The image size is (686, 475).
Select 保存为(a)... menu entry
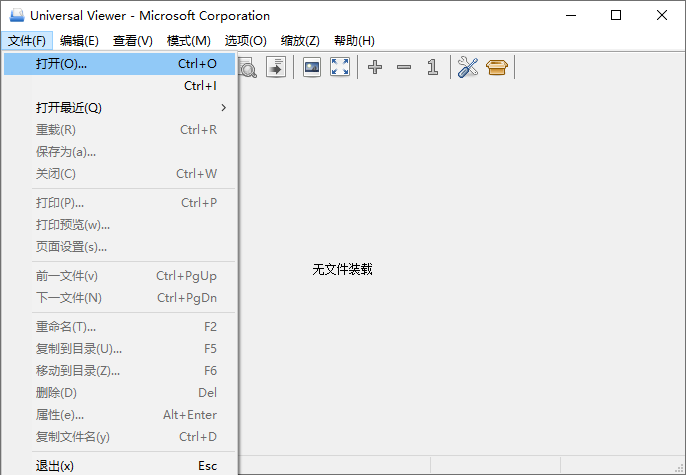[x=119, y=152]
